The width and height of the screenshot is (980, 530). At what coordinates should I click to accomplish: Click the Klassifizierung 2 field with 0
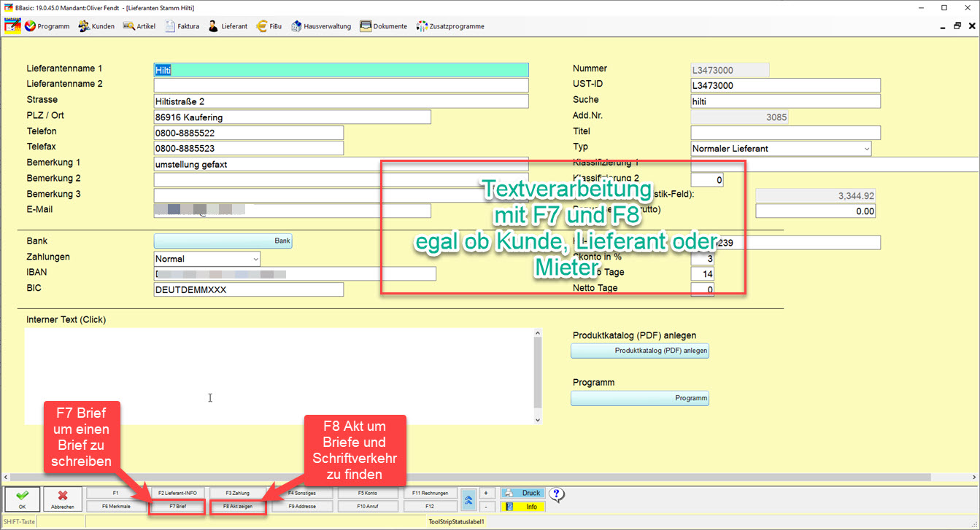(707, 179)
